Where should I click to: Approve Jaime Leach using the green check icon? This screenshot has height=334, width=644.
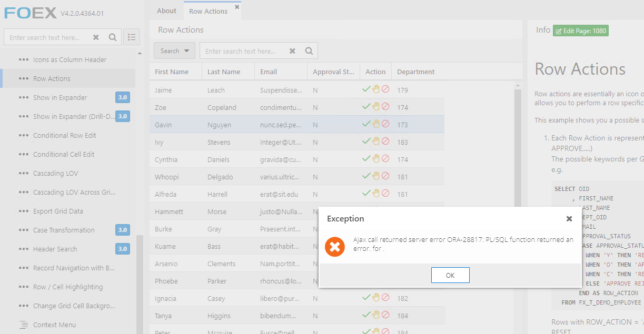(x=366, y=89)
